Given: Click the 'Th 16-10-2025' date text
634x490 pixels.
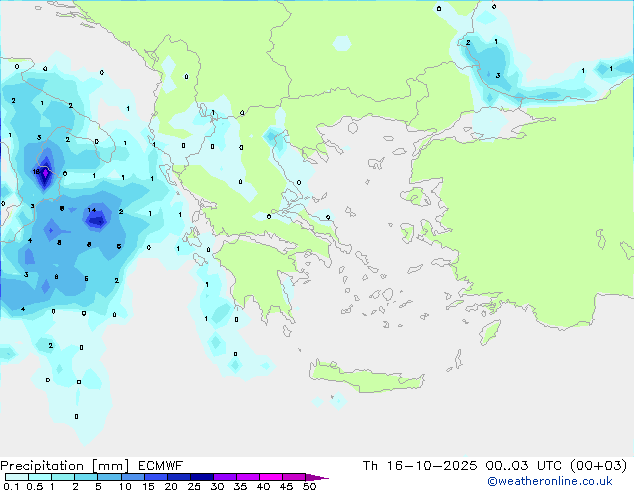Looking at the screenshot, I should coord(420,466).
